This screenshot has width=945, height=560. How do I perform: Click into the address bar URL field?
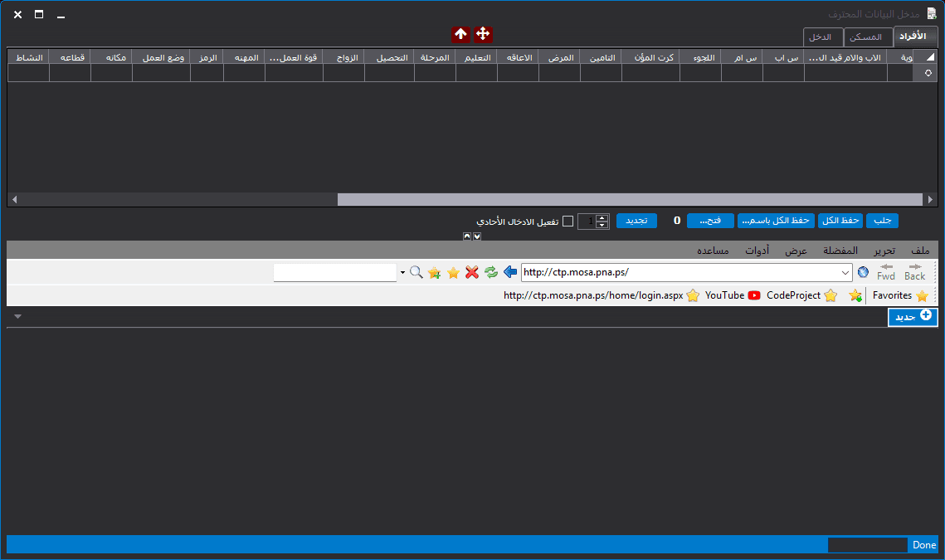click(680, 272)
